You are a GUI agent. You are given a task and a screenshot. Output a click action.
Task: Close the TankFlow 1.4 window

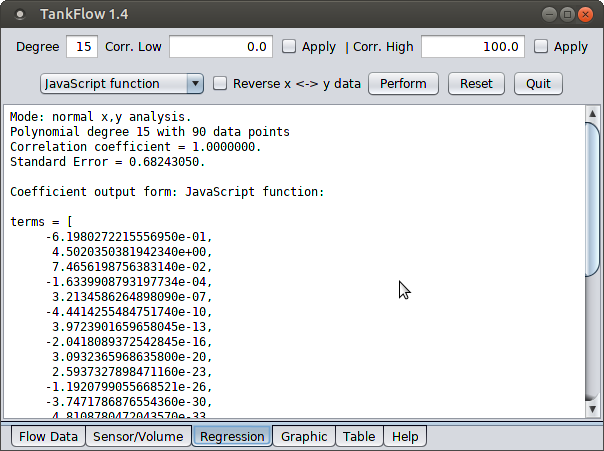click(586, 14)
